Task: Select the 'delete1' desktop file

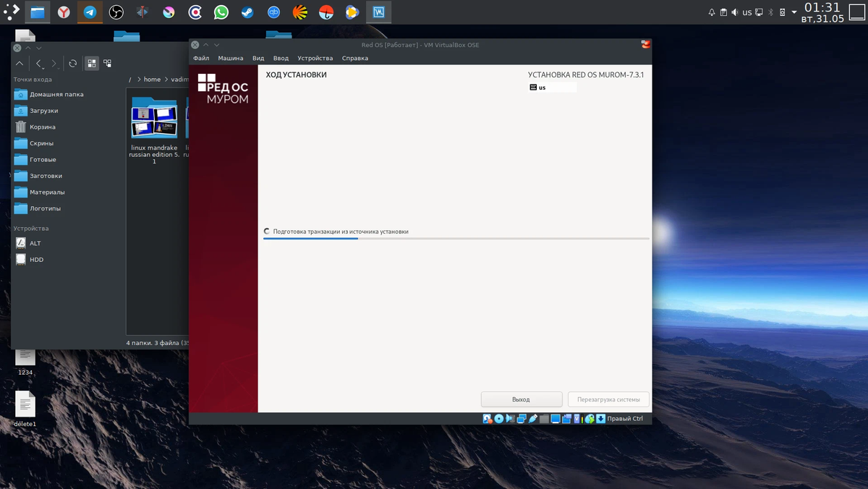Action: coord(25,408)
